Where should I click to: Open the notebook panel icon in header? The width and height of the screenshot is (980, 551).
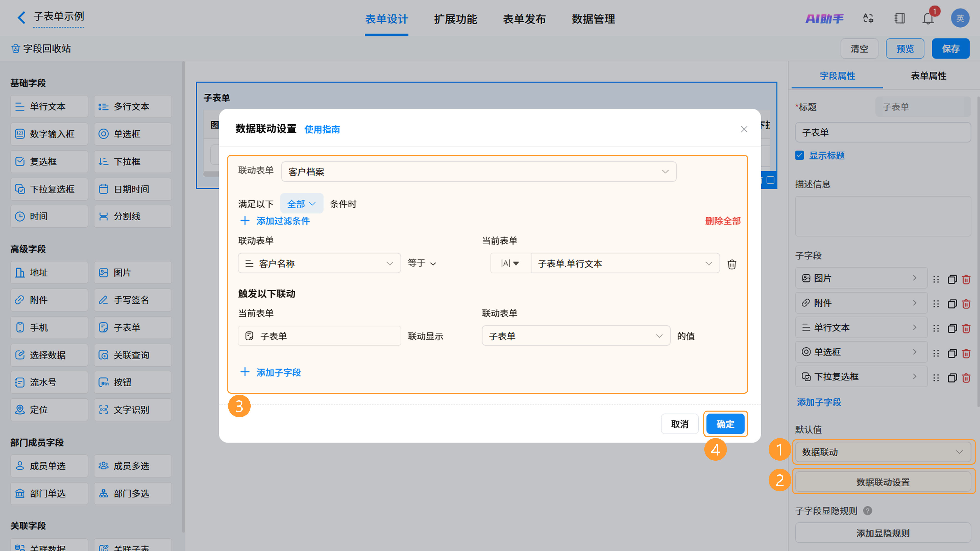pos(899,18)
